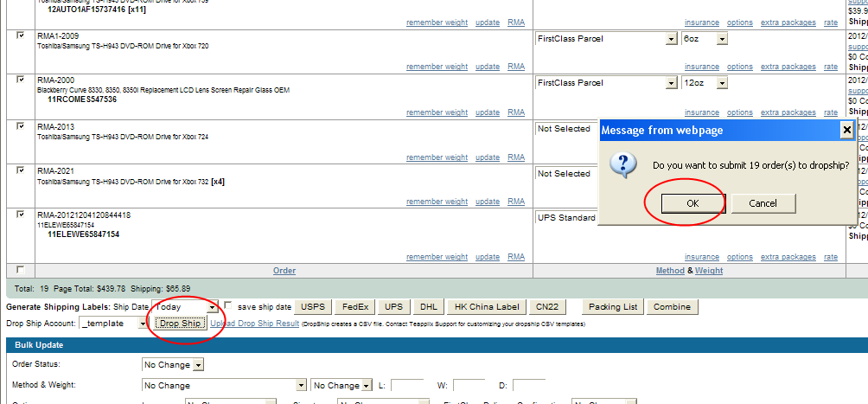Open options link for RMA1-2009

click(x=740, y=67)
